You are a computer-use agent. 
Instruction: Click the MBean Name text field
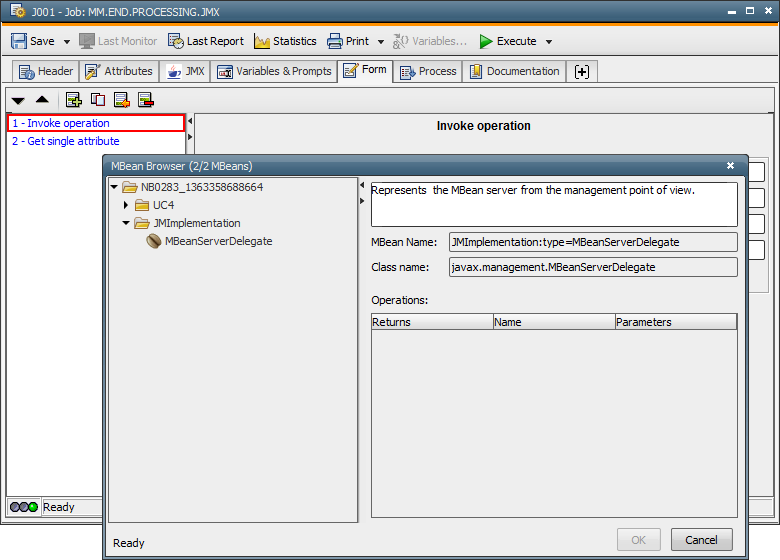(x=592, y=242)
